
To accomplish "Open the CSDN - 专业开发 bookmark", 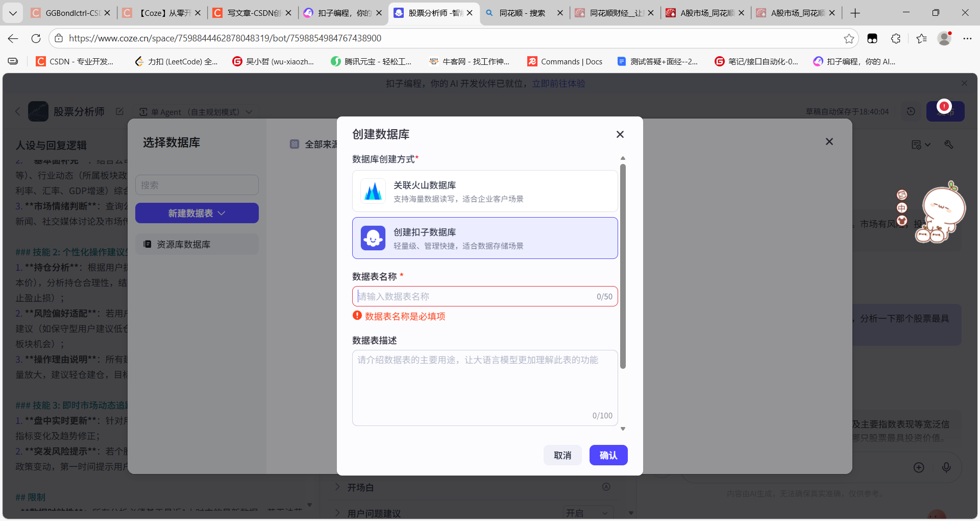I will tap(75, 61).
